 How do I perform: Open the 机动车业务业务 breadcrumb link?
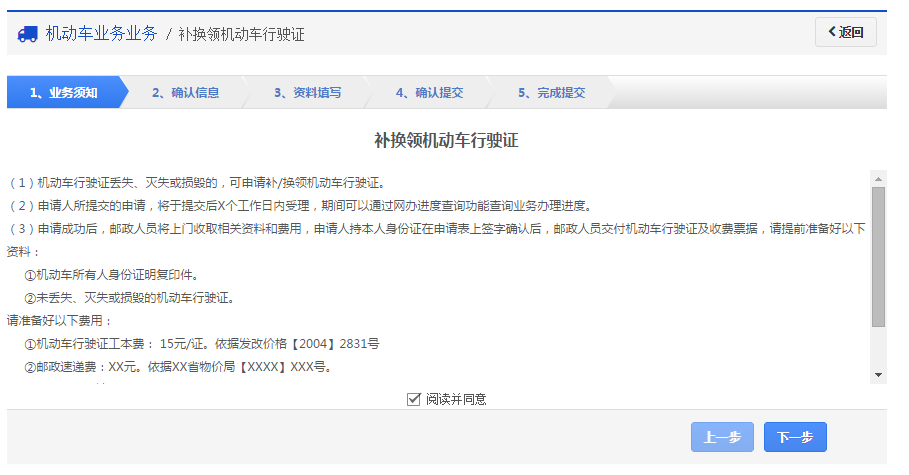[x=101, y=34]
